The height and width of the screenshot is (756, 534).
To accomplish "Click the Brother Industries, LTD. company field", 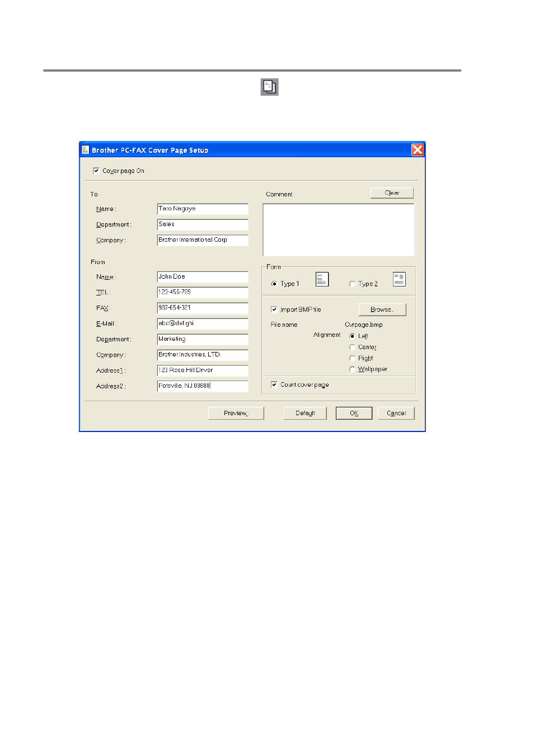I will tap(203, 355).
